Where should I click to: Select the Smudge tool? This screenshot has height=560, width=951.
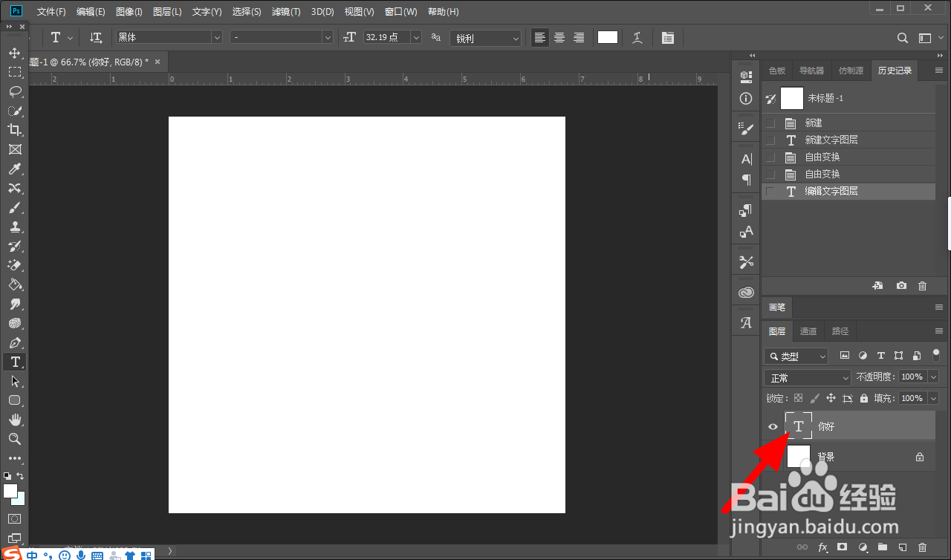[x=14, y=304]
